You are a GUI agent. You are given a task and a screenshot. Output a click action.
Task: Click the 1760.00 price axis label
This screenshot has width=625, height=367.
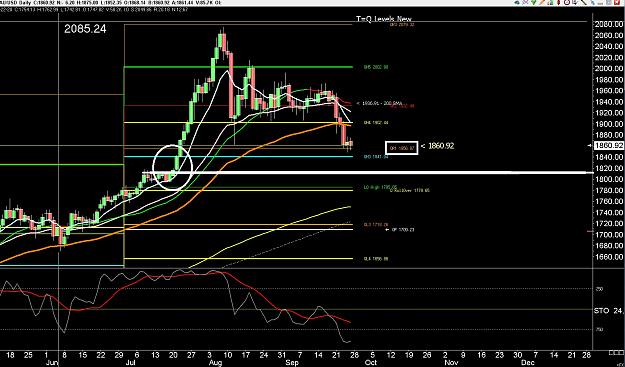tap(609, 202)
